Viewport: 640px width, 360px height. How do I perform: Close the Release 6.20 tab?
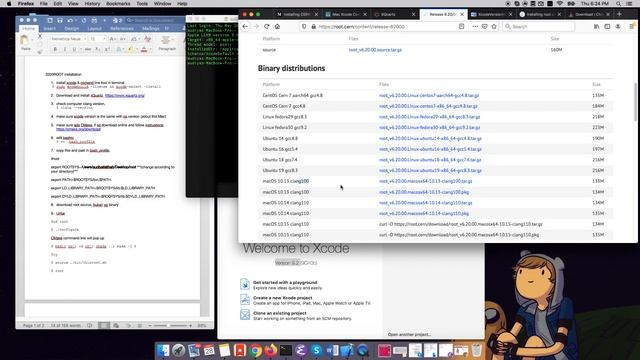coord(462,14)
